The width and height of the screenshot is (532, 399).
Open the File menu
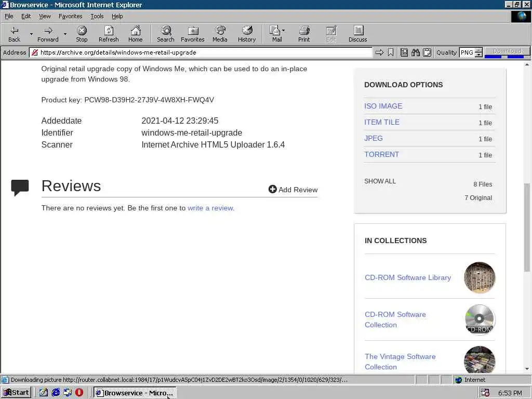pyautogui.click(x=9, y=16)
